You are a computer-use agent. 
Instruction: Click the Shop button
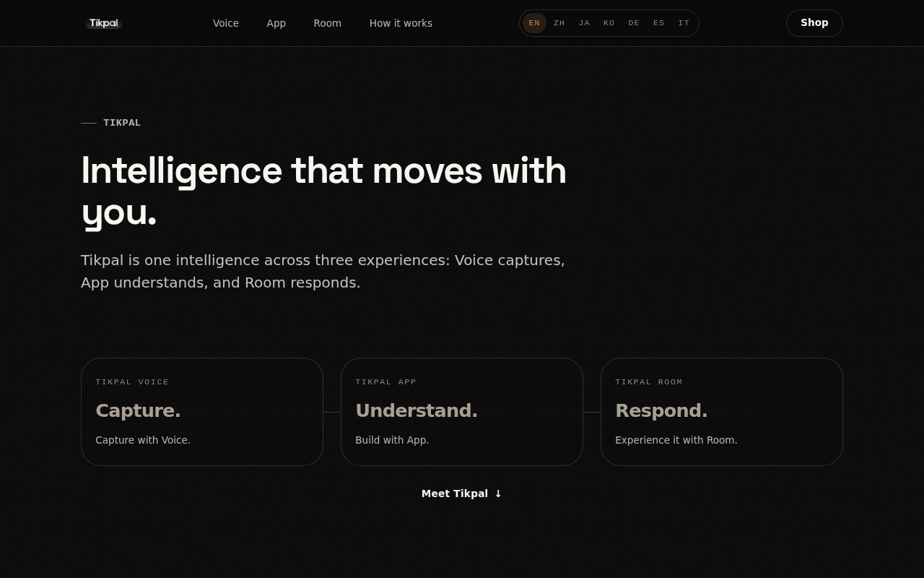(814, 23)
